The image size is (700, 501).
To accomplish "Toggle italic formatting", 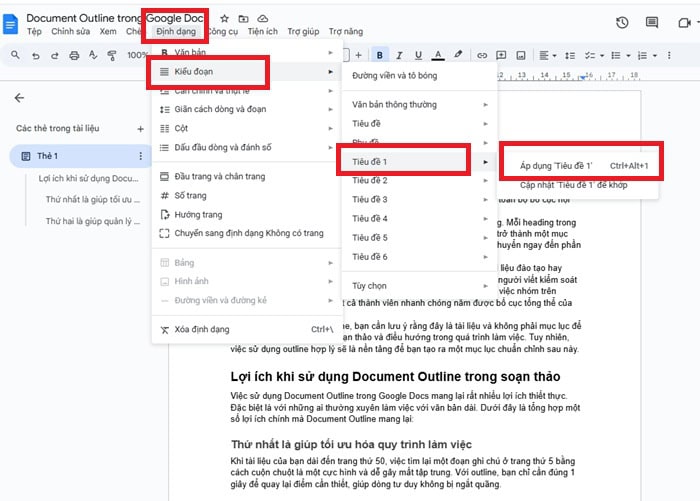I will point(399,55).
